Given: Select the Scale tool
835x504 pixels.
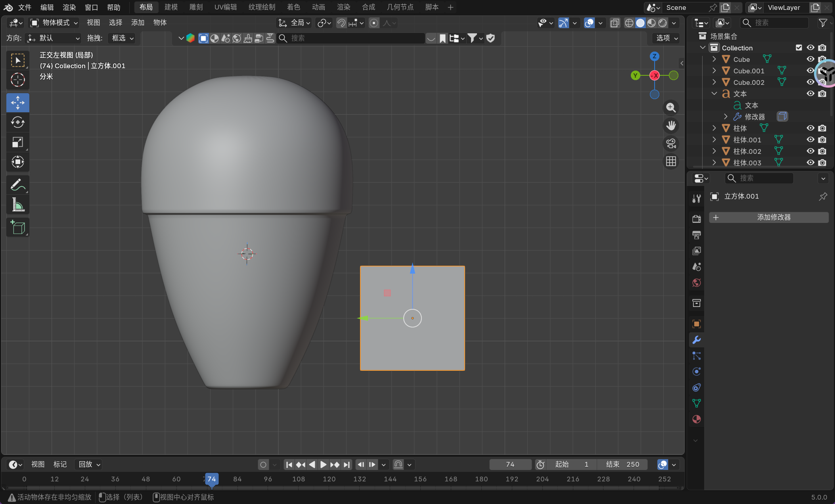Looking at the screenshot, I should 17,142.
